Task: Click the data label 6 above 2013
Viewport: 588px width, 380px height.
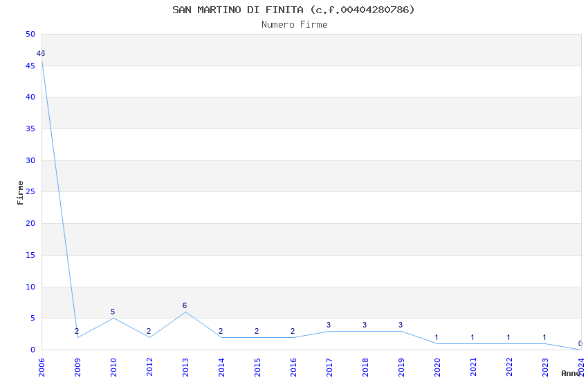Action: point(185,305)
